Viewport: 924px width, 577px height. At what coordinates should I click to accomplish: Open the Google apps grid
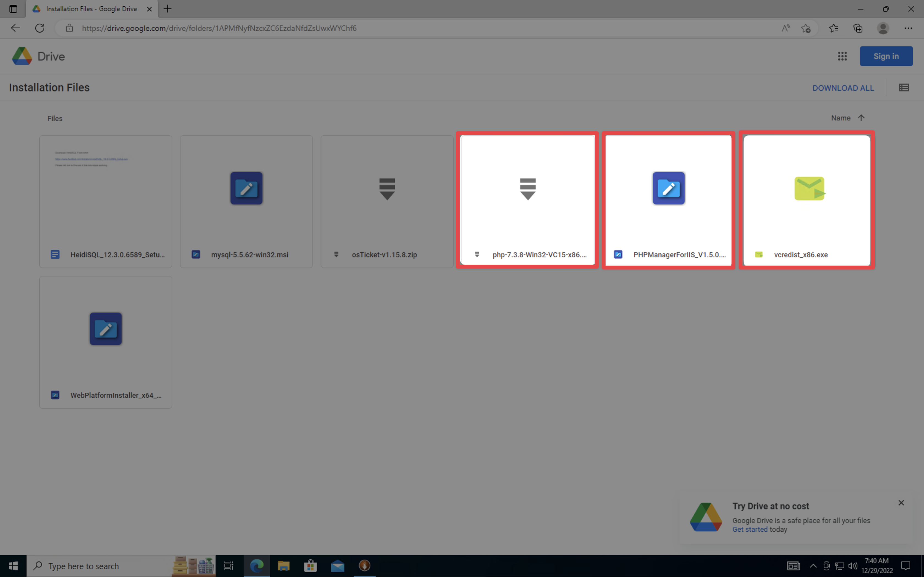pyautogui.click(x=842, y=57)
